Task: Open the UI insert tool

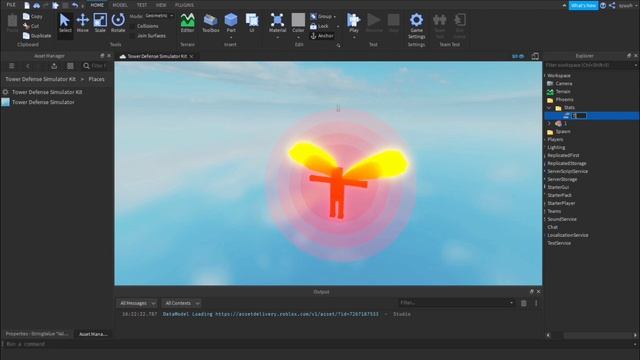Action: point(252,23)
